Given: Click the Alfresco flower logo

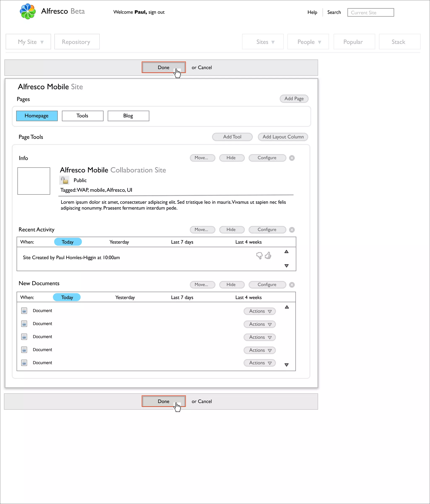Looking at the screenshot, I should click(28, 11).
